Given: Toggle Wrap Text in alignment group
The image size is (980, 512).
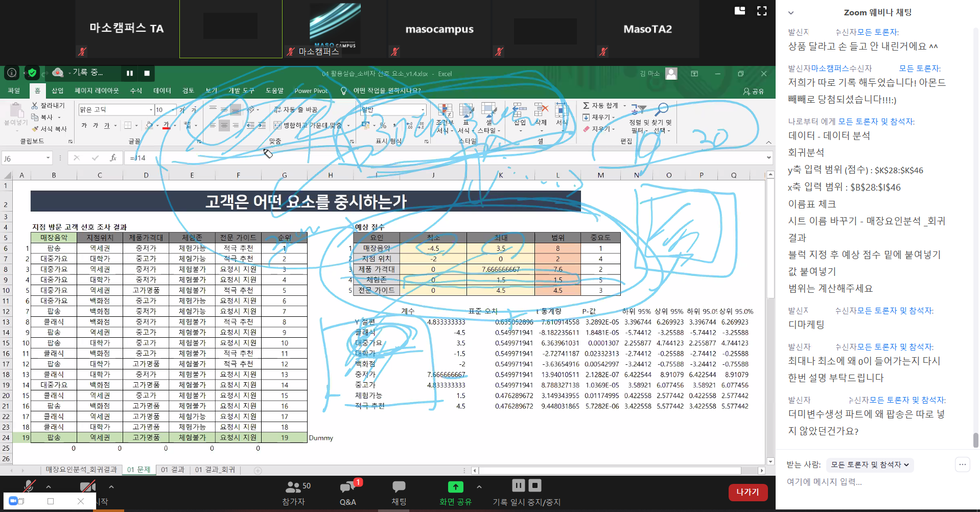Looking at the screenshot, I should [x=277, y=110].
